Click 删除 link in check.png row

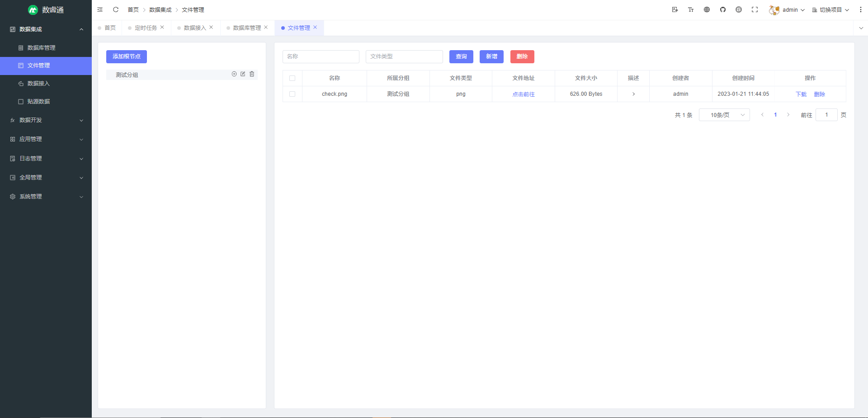click(820, 94)
